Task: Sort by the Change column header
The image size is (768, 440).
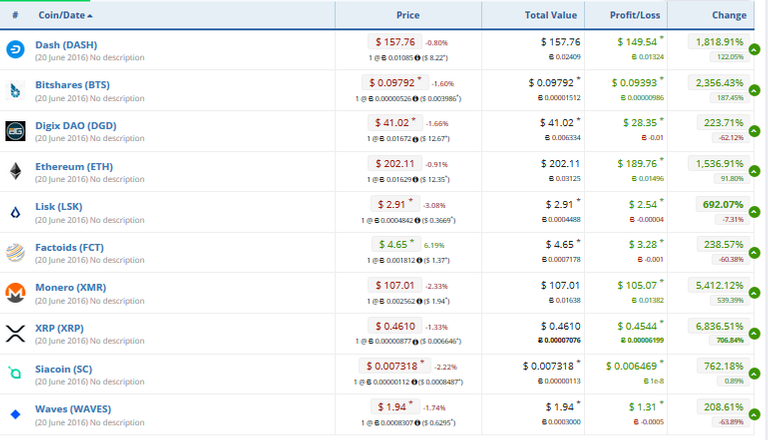Action: pyautogui.click(x=729, y=15)
